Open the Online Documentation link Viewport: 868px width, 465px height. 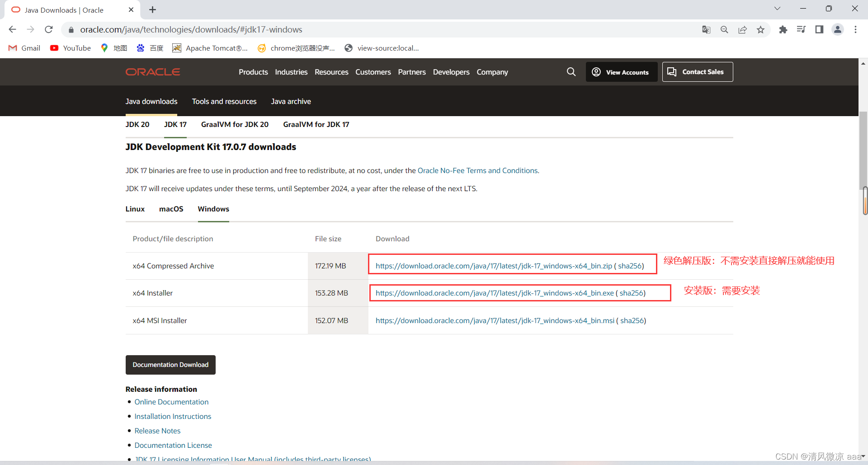pos(171,402)
